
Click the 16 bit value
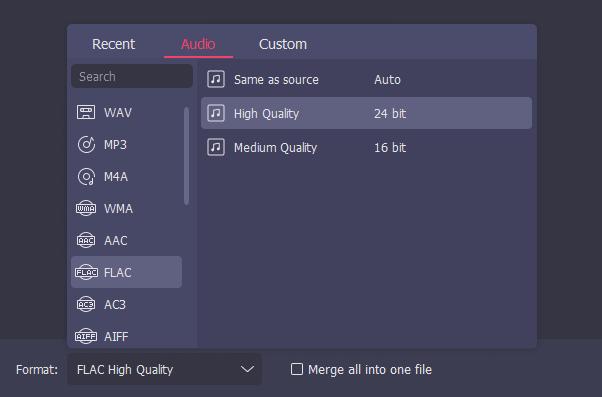pyautogui.click(x=390, y=147)
